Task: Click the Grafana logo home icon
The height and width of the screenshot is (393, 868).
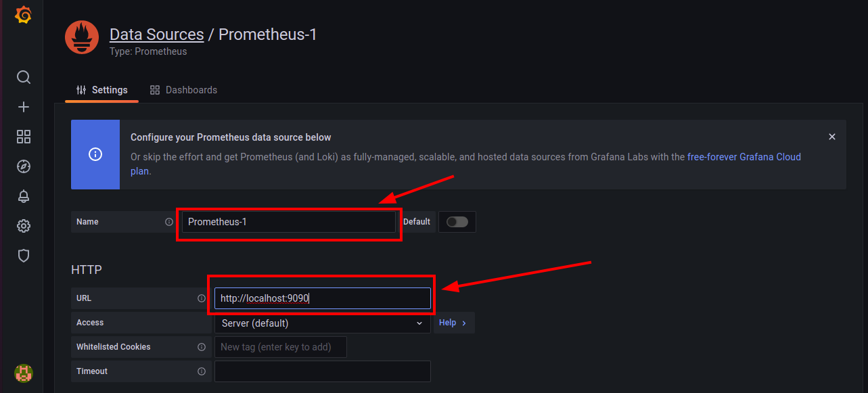Action: click(23, 15)
